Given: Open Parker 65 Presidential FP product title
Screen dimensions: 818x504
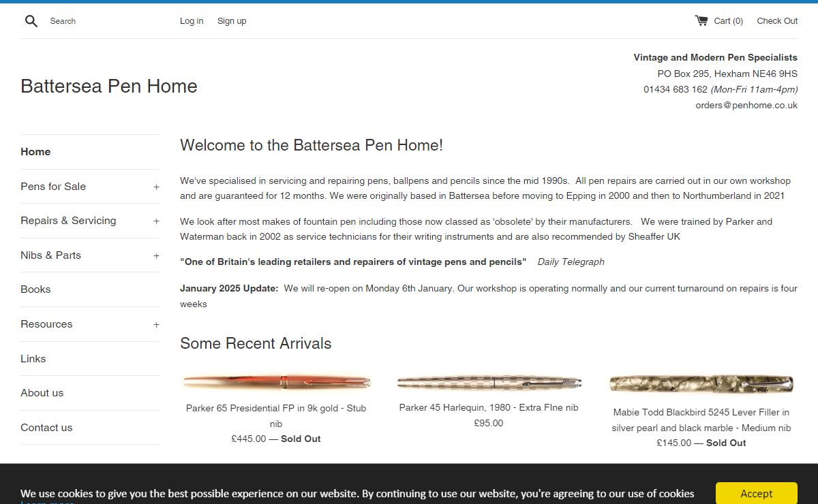Looking at the screenshot, I should [276, 415].
